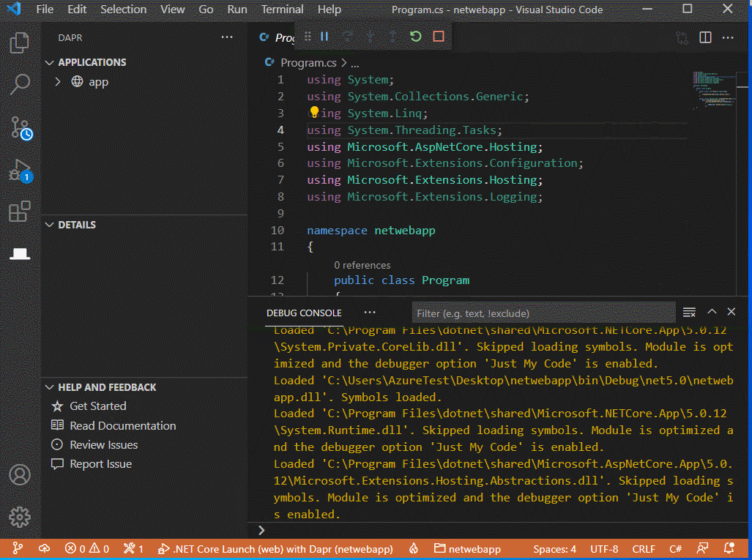Click the netwebapp folder status item
752x560 pixels.
[x=467, y=548]
